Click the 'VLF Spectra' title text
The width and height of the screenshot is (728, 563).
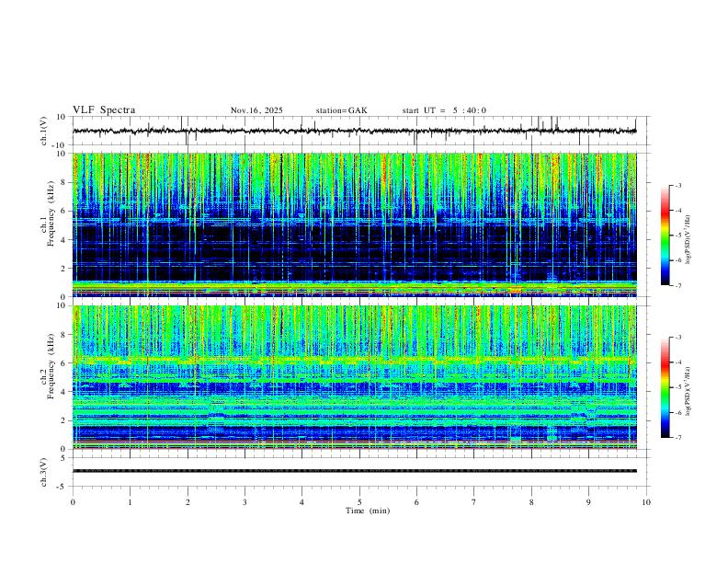104,110
